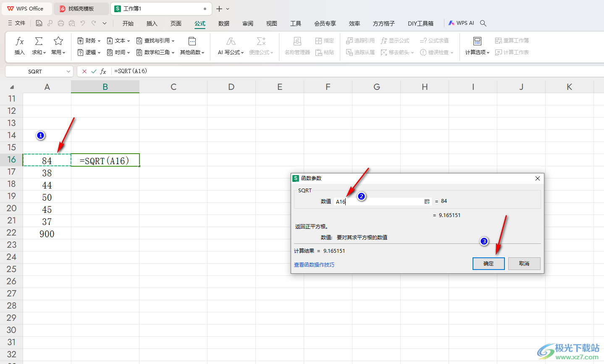Click the 重算工作簿 recalculate workbook icon
604x364 pixels.
(x=499, y=41)
